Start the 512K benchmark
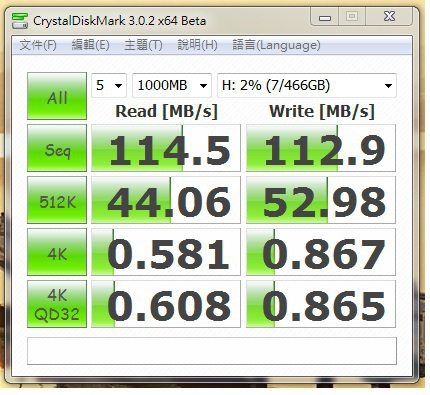Viewport: 430px width, 395px height. (57, 200)
